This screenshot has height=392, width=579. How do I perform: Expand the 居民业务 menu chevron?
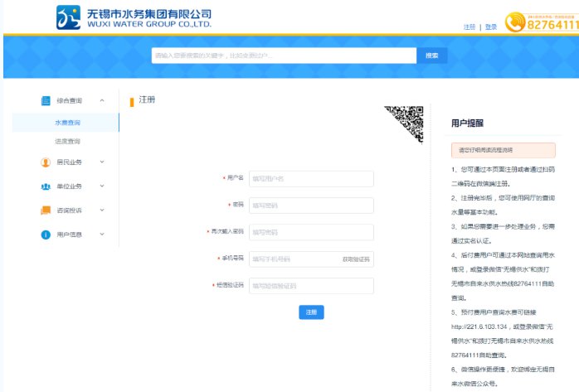point(102,162)
